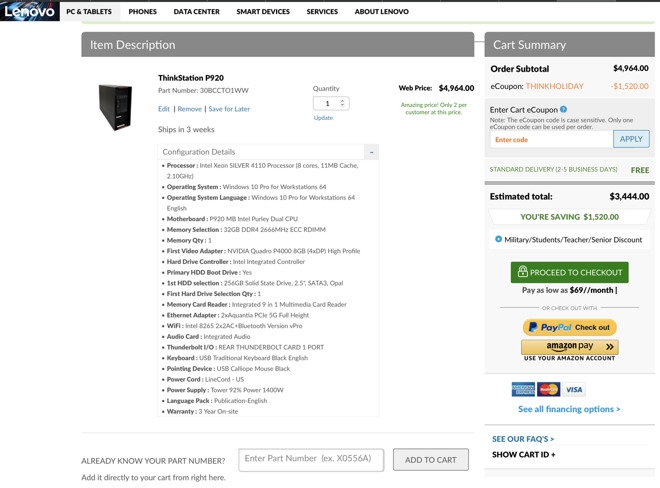This screenshot has height=488, width=660.
Task: Increase quantity with the stepper arrows
Action: click(x=342, y=101)
